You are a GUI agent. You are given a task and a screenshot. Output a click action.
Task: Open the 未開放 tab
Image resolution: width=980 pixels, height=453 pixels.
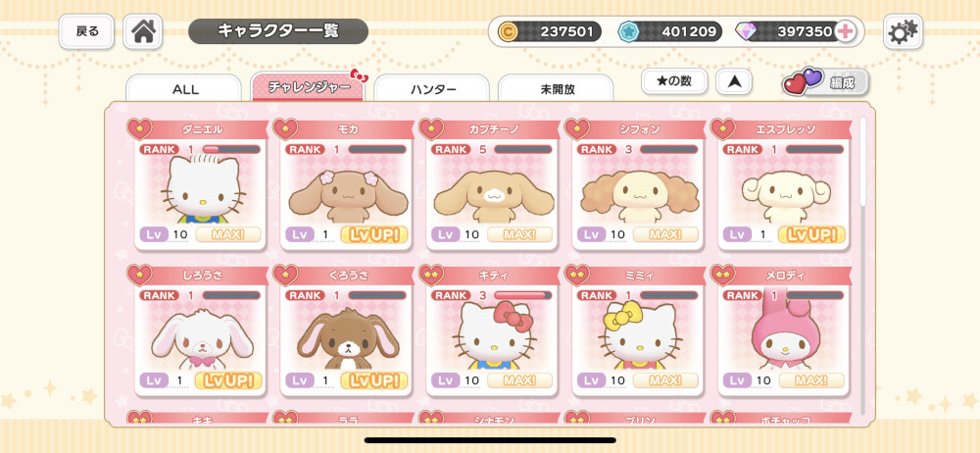coord(556,89)
